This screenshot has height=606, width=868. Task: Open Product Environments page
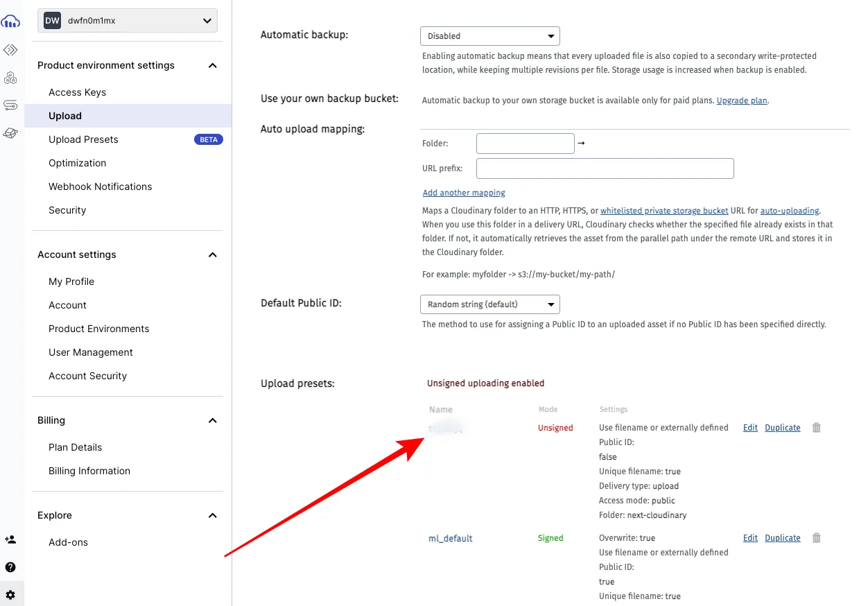pos(98,329)
